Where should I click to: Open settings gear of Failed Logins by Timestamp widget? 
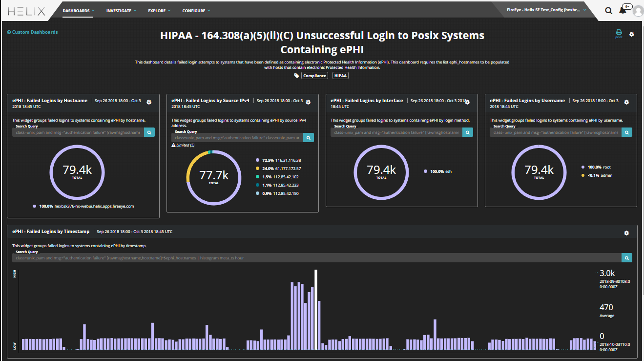point(626,233)
